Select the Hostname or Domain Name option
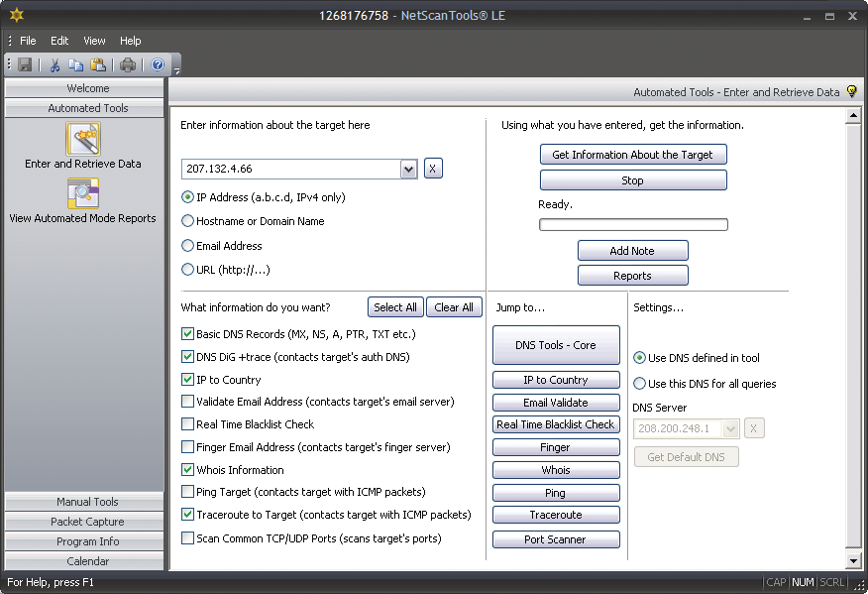The width and height of the screenshot is (868, 594). pyautogui.click(x=187, y=221)
